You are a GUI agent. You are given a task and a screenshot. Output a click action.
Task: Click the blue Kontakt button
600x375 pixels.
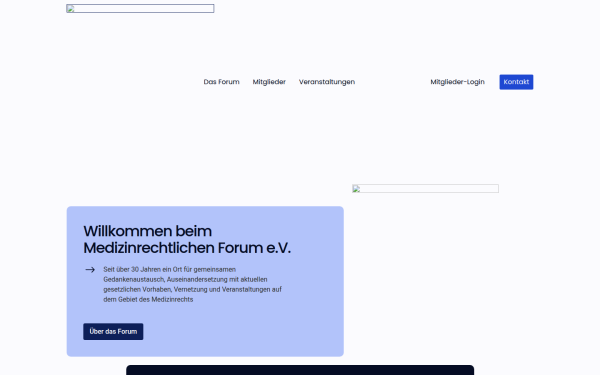[x=516, y=82]
